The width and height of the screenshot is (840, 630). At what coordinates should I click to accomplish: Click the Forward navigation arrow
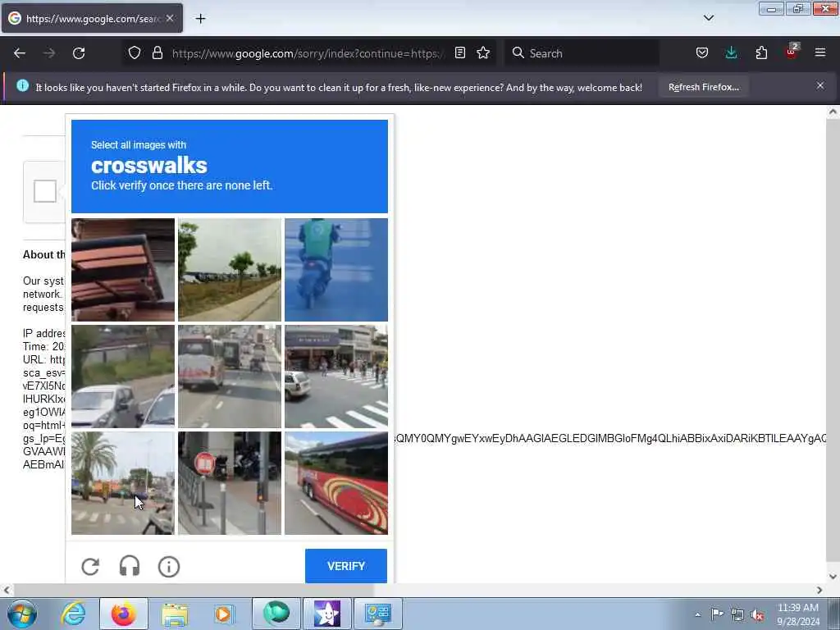[49, 53]
